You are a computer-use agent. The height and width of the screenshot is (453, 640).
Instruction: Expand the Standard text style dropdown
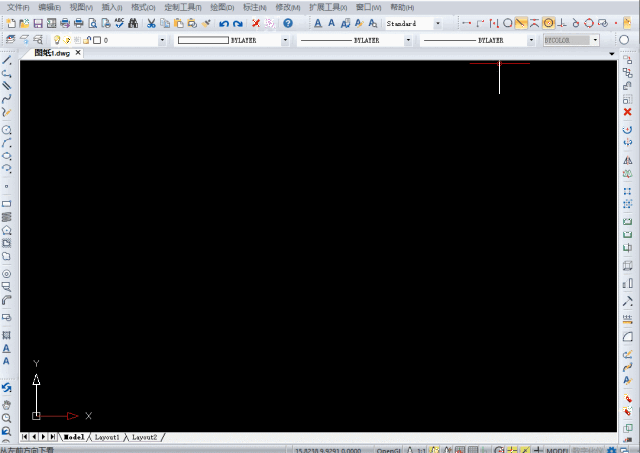point(438,23)
